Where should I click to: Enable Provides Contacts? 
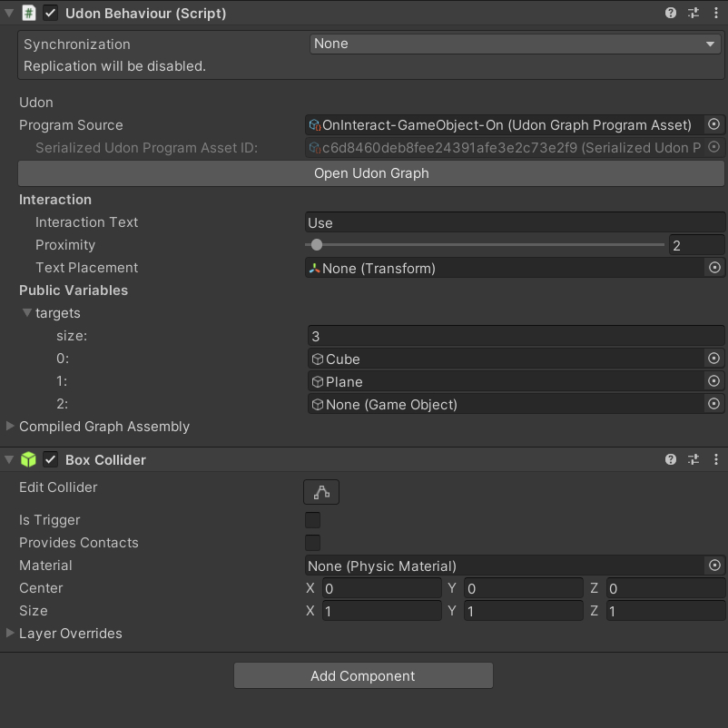coord(312,542)
